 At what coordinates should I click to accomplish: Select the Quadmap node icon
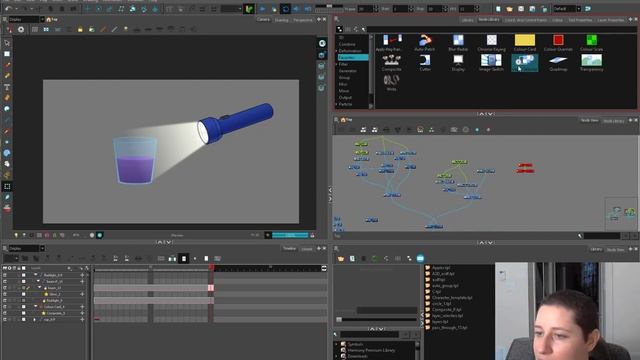[x=558, y=60]
